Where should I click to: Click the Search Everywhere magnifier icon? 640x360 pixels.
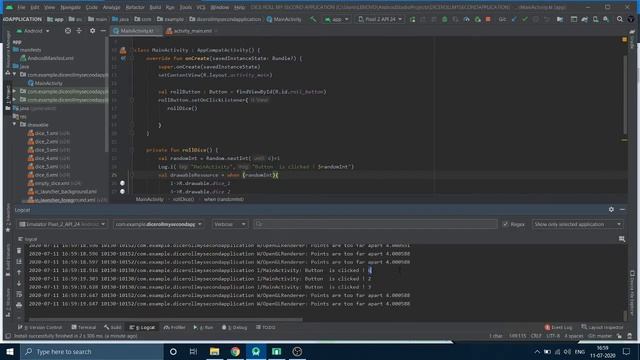pos(620,19)
